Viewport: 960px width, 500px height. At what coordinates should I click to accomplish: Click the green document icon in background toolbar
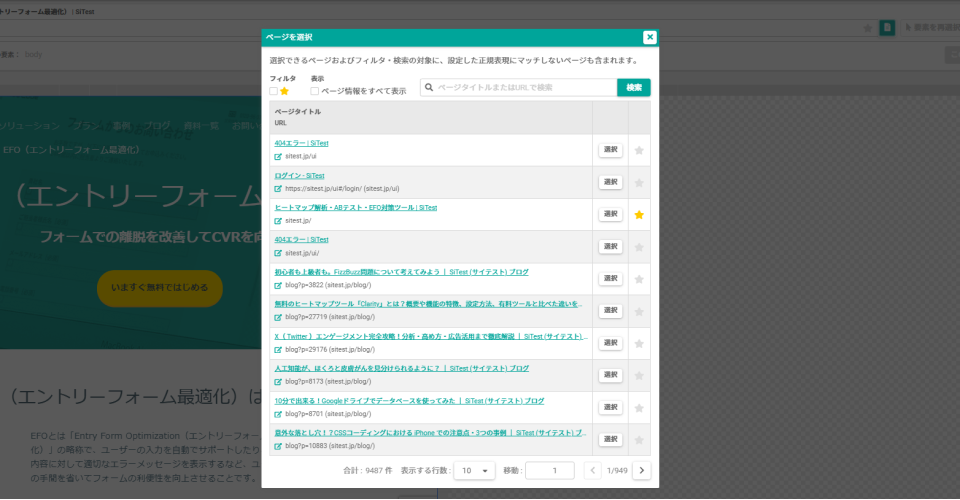887,28
